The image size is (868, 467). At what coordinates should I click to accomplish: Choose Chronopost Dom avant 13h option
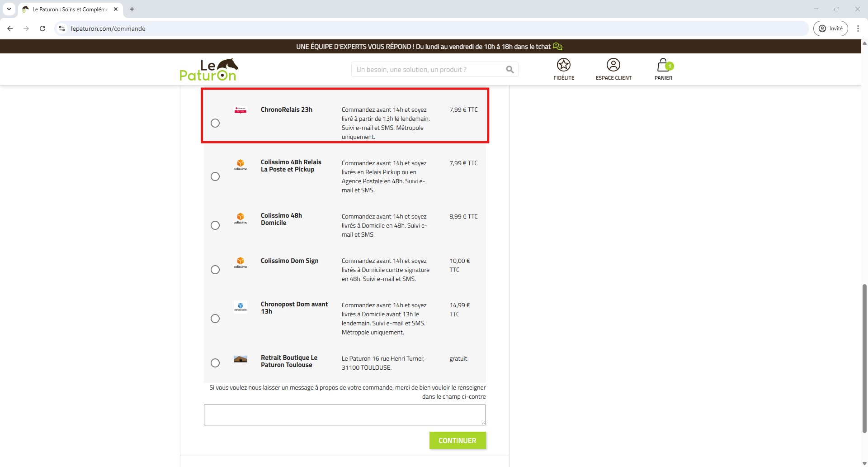(x=215, y=319)
